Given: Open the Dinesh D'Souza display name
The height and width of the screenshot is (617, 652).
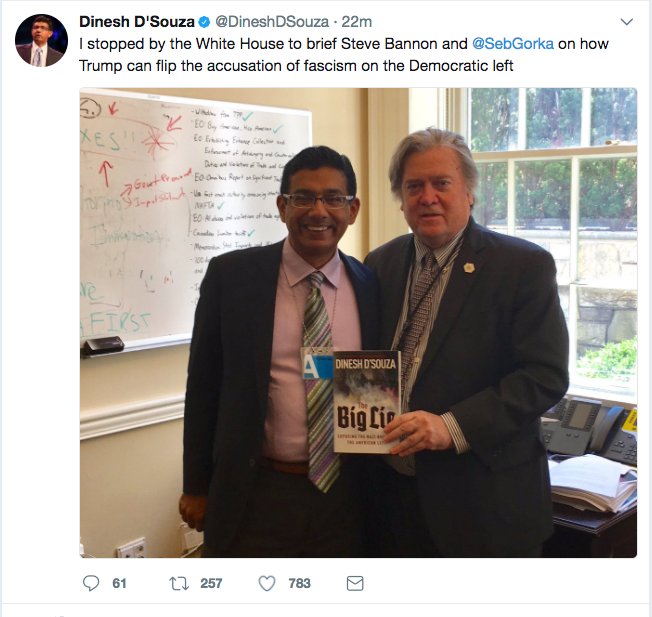Looking at the screenshot, I should pos(137,22).
